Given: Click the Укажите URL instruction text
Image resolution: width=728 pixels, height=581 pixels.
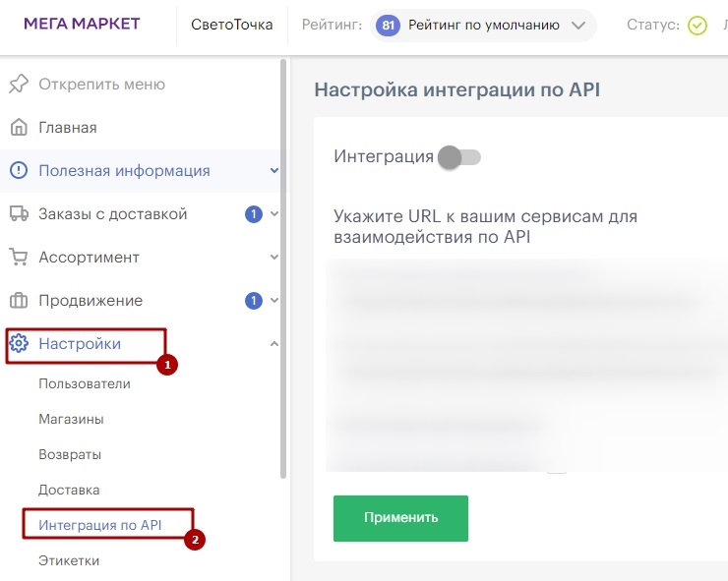Looking at the screenshot, I should [x=485, y=226].
